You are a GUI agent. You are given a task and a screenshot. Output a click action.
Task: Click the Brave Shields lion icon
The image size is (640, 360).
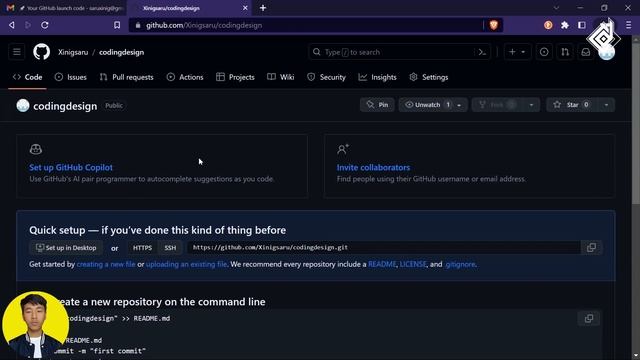493,25
